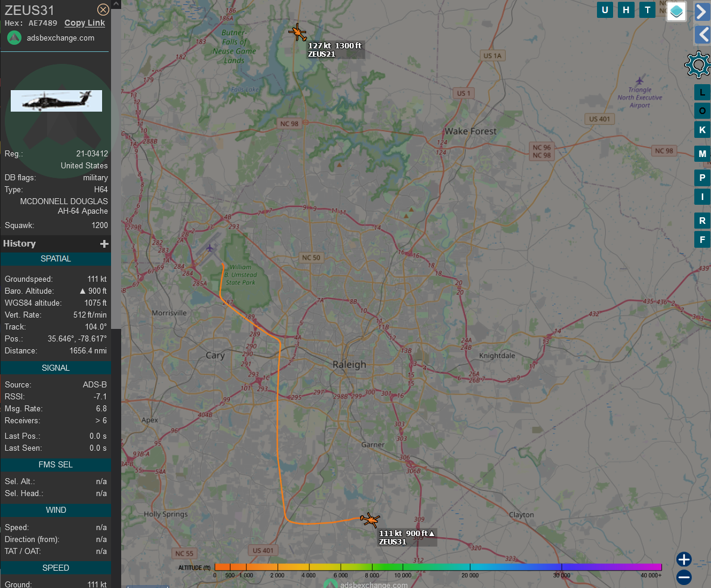
Task: Click the Distance value 1656.4 nmi
Action: point(88,351)
